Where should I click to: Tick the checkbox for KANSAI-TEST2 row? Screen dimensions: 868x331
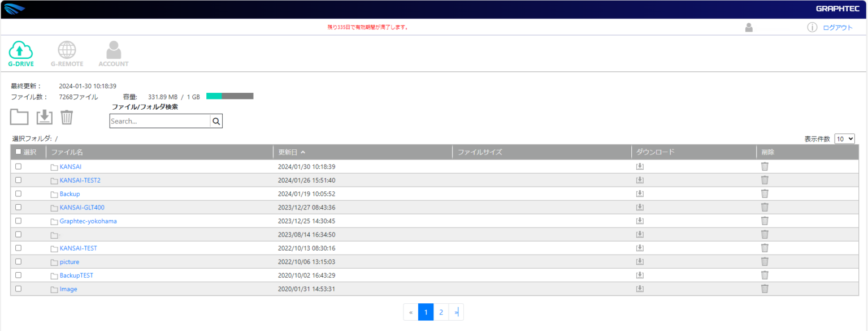19,180
